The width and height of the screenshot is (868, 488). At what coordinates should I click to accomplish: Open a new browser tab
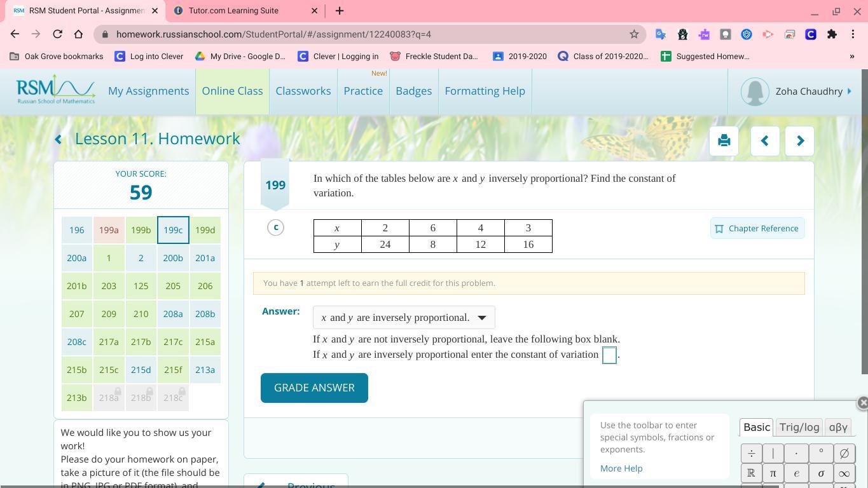[340, 11]
